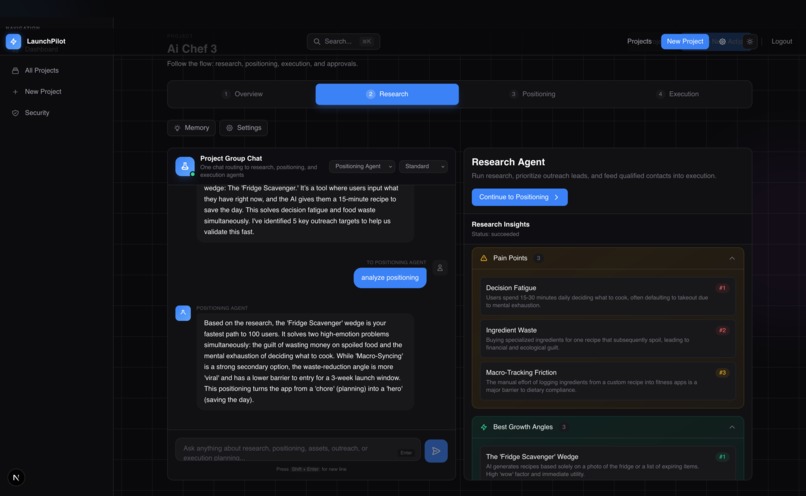Click the LaunchPilot logo icon
The height and width of the screenshot is (496, 806).
click(13, 42)
